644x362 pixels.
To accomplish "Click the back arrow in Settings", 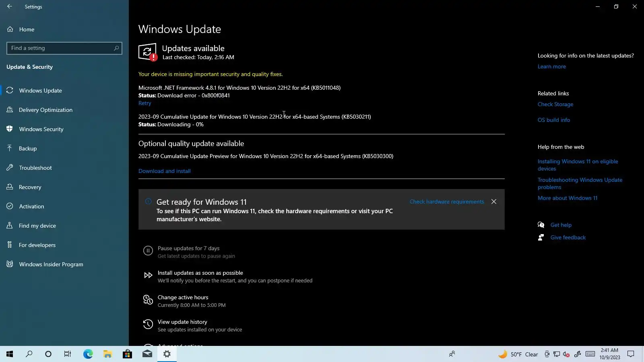I will pos(10,6).
